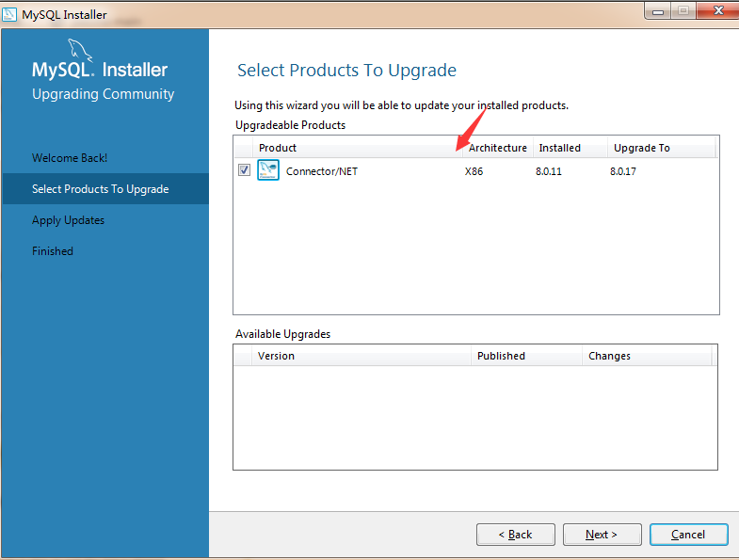
Task: Jump to the Finished step
Action: pos(53,251)
